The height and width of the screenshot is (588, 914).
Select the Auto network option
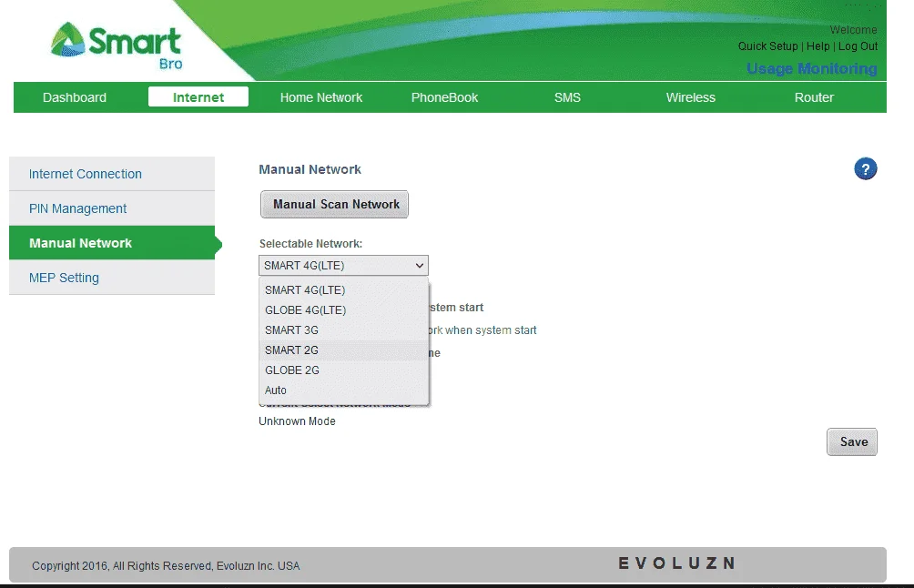[x=344, y=390]
